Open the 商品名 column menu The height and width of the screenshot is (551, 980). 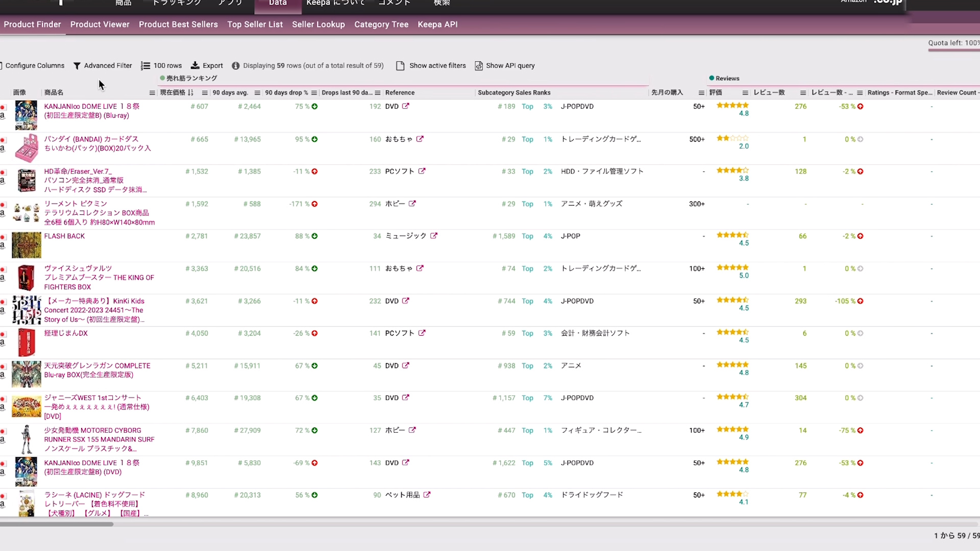[x=152, y=93]
